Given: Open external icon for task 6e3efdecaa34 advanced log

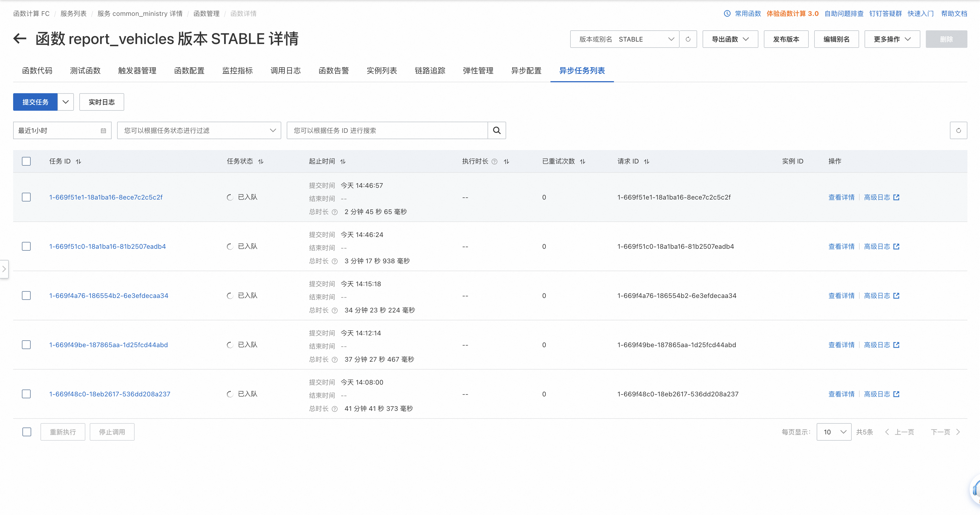Looking at the screenshot, I should [896, 296].
